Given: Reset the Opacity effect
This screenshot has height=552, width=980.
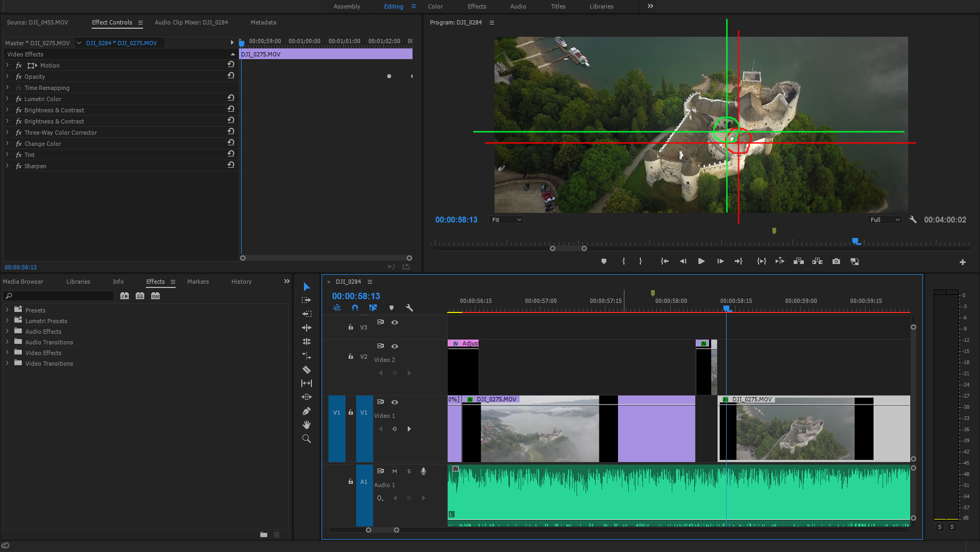Looking at the screenshot, I should click(x=230, y=76).
